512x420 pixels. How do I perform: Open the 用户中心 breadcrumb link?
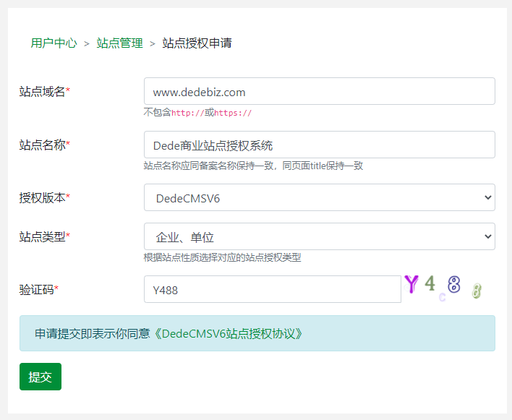tap(54, 43)
